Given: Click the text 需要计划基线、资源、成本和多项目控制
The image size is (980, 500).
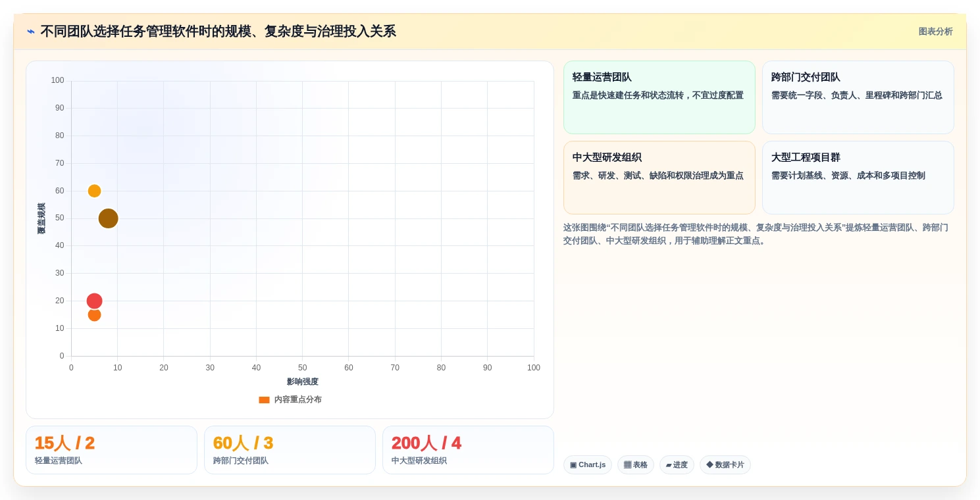Looking at the screenshot, I should pyautogui.click(x=848, y=176).
